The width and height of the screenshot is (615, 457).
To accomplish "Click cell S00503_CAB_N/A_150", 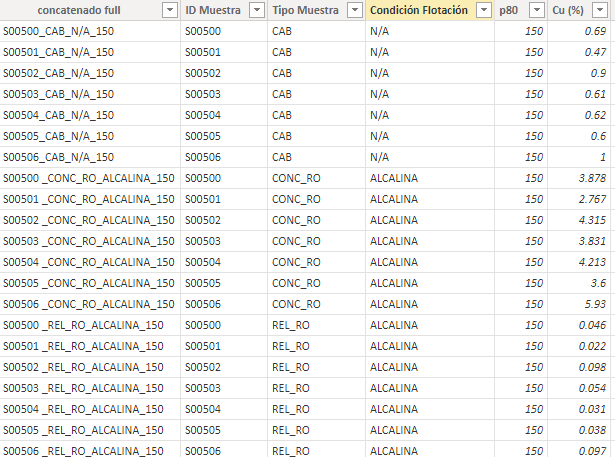I will 90,94.
